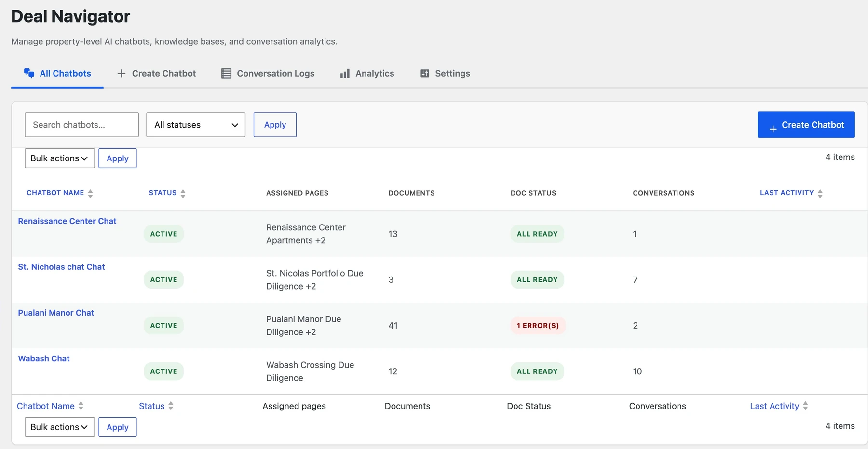
Task: Click the blue Create Chatbot button
Action: click(x=806, y=125)
